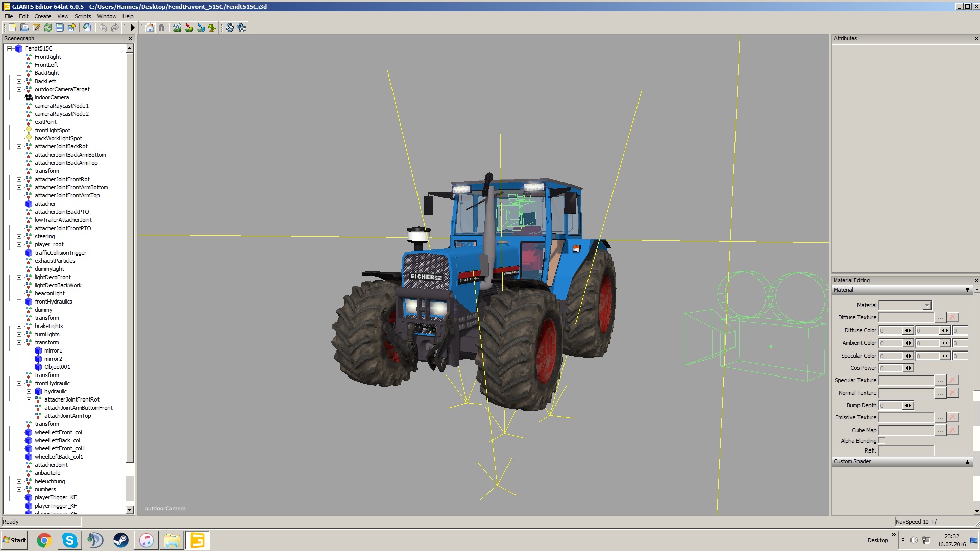Click the Home view toolbar icon
This screenshot has height=551, width=980.
(x=150, y=28)
